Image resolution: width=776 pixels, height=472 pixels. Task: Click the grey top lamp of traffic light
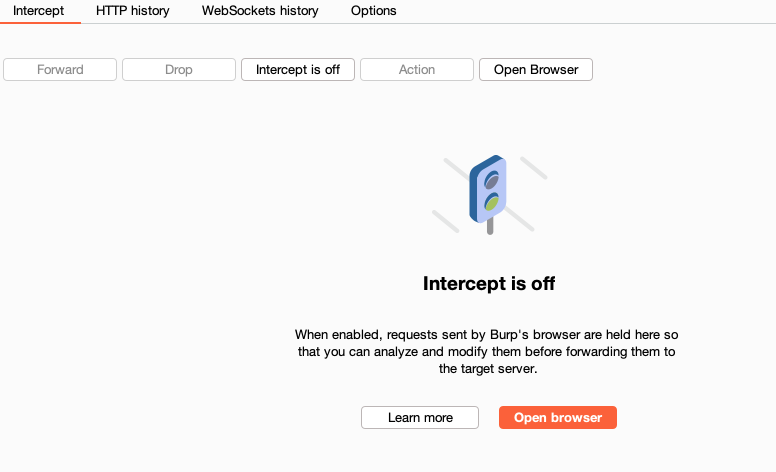pos(491,180)
